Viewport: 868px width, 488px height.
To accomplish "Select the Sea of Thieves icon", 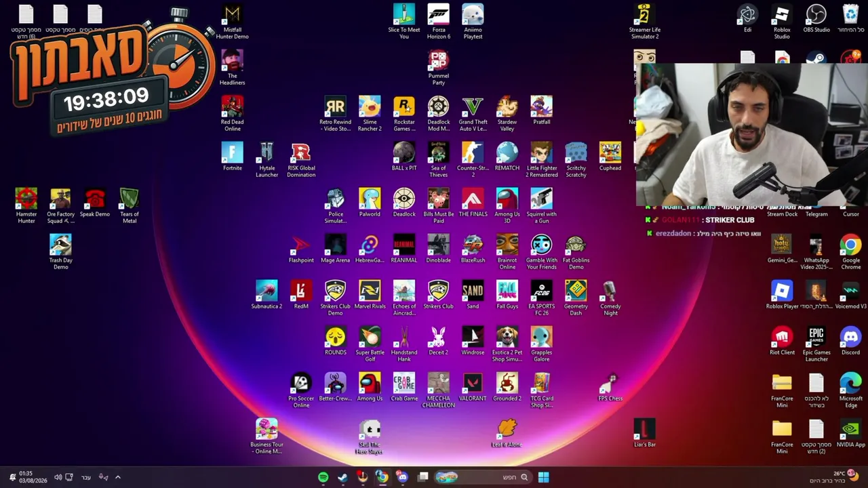I will click(x=439, y=160).
